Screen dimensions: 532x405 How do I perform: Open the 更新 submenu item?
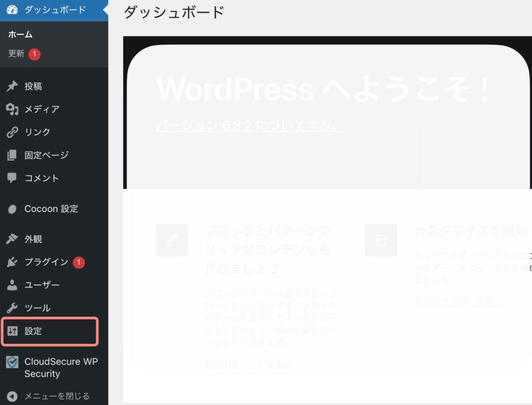pyautogui.click(x=16, y=53)
